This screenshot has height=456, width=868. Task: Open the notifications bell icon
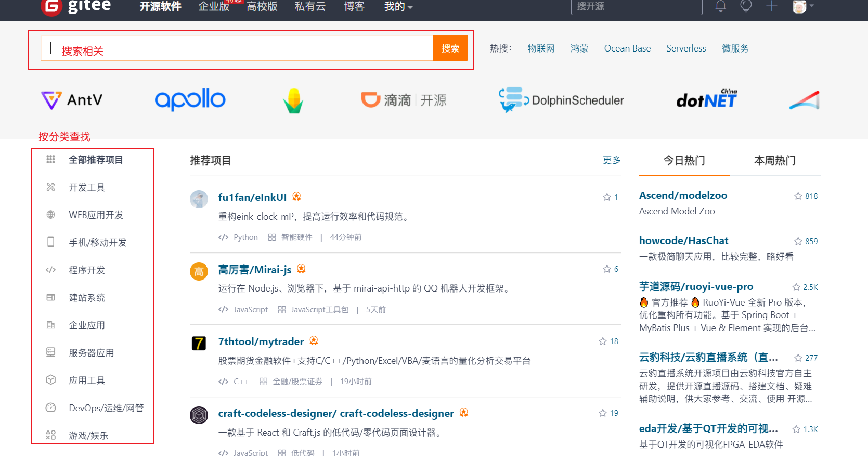coord(720,6)
